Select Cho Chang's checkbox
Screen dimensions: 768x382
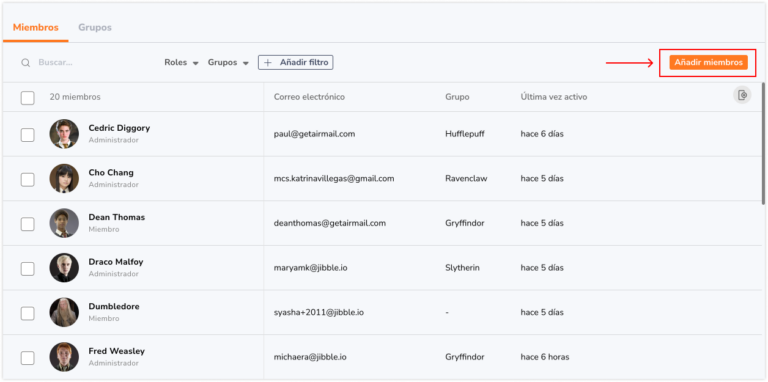click(27, 179)
